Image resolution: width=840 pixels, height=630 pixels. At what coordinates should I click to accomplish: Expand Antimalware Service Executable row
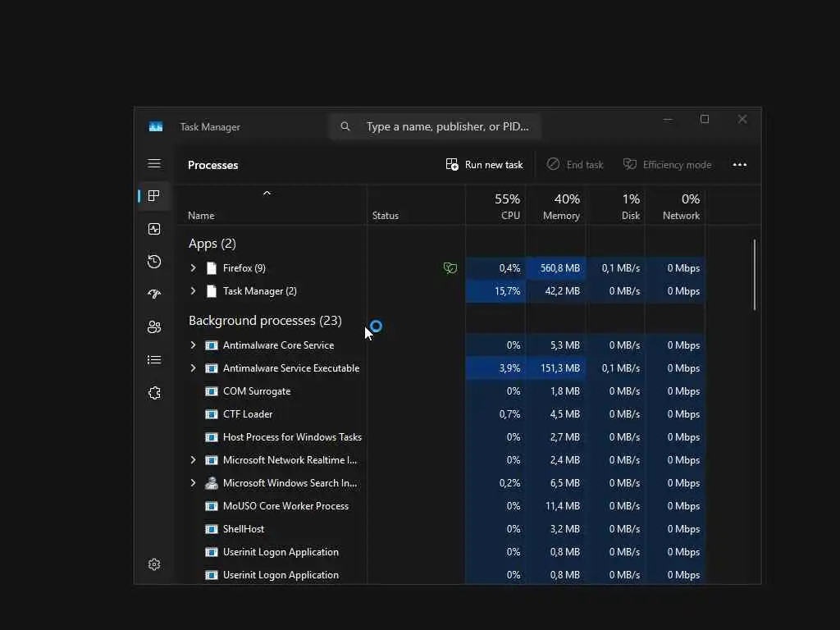(194, 368)
